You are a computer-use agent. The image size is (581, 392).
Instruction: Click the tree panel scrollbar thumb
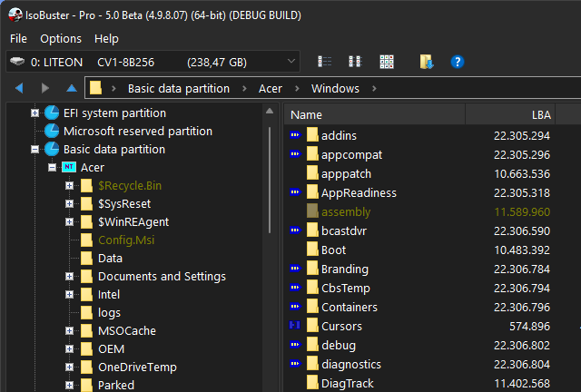270,180
